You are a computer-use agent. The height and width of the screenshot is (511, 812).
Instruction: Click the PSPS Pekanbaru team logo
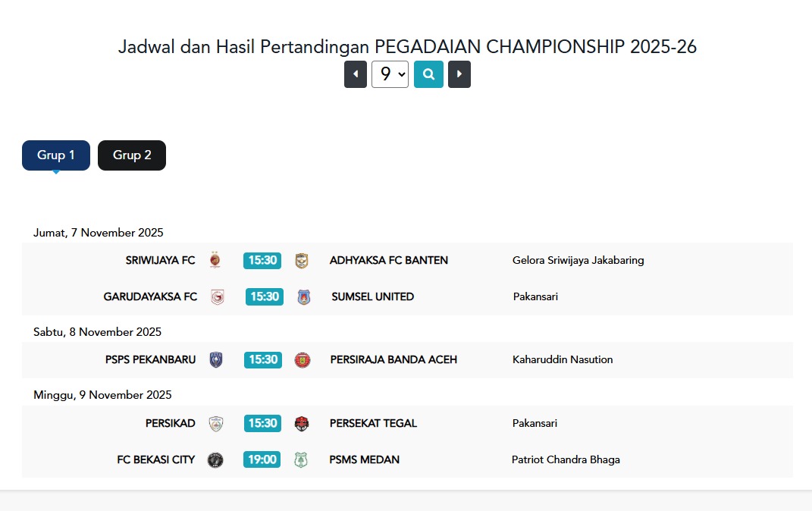(216, 359)
